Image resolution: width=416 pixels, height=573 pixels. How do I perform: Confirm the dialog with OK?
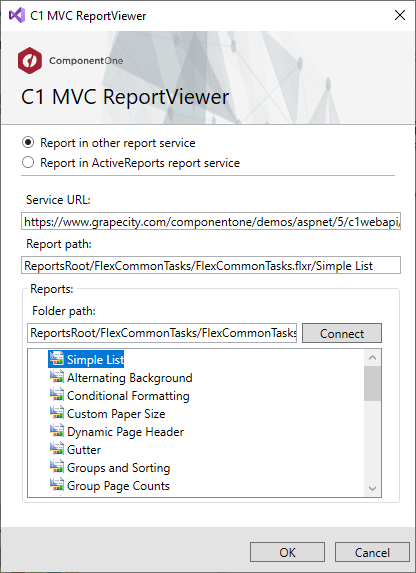(x=287, y=552)
